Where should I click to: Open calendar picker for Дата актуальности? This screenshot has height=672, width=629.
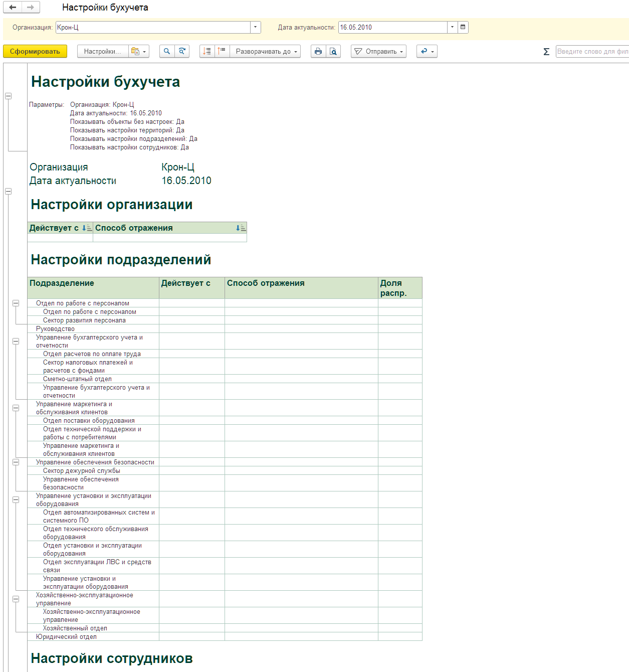(x=463, y=27)
